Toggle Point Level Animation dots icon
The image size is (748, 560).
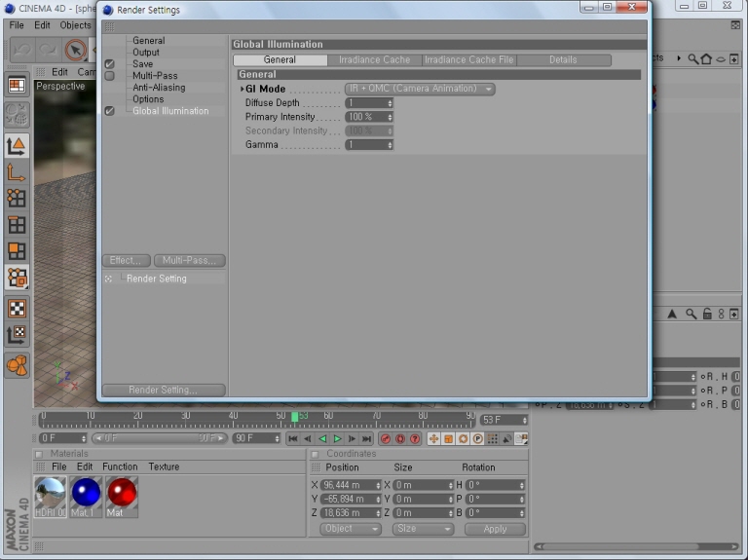[x=492, y=438]
